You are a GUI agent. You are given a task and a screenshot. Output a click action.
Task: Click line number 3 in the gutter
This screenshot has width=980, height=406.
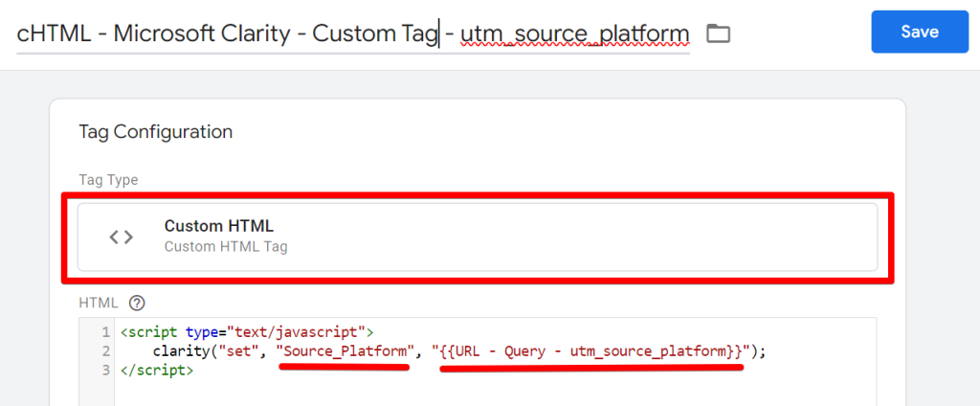click(105, 370)
